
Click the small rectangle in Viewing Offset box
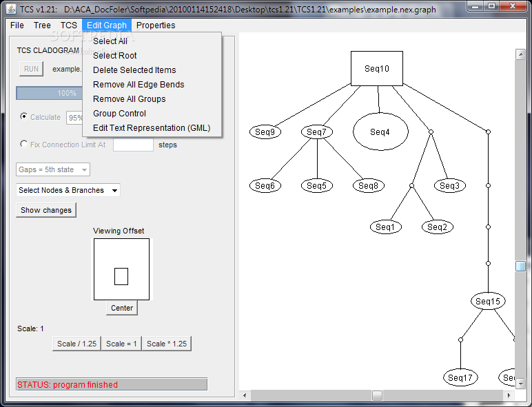[121, 276]
